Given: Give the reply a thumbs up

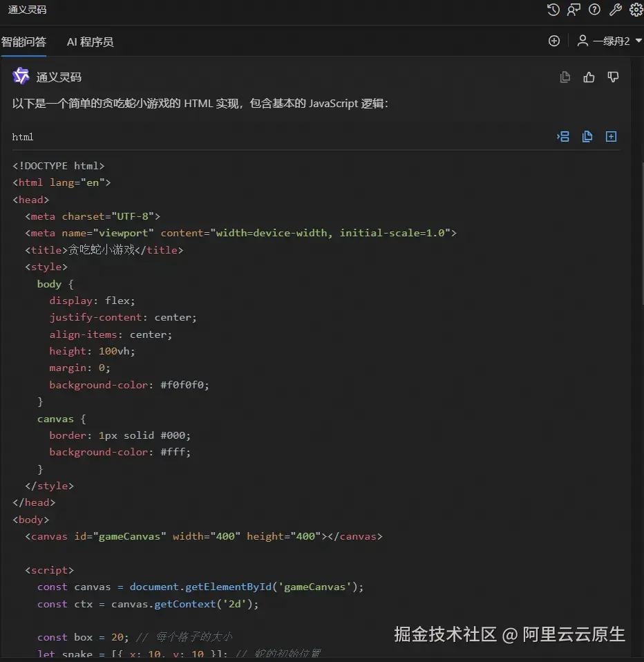Looking at the screenshot, I should (589, 77).
